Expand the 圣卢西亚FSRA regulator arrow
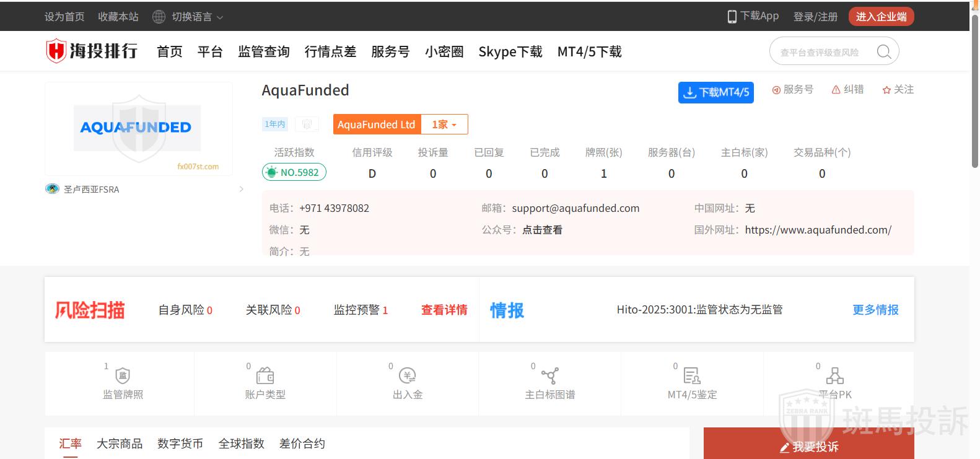The image size is (980, 459). [241, 190]
